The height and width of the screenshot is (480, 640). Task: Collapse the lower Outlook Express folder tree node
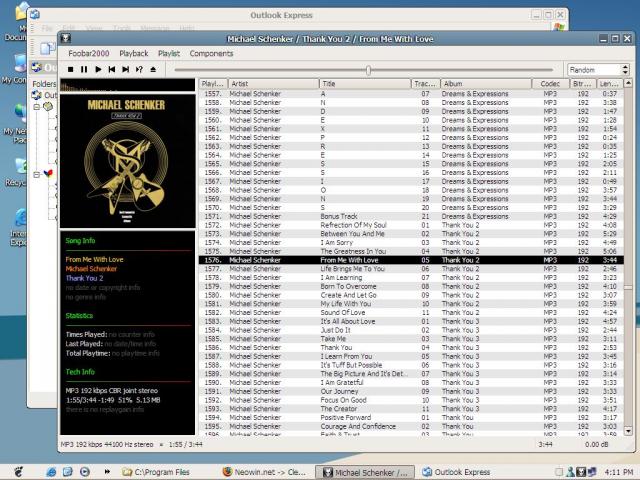click(x=36, y=174)
